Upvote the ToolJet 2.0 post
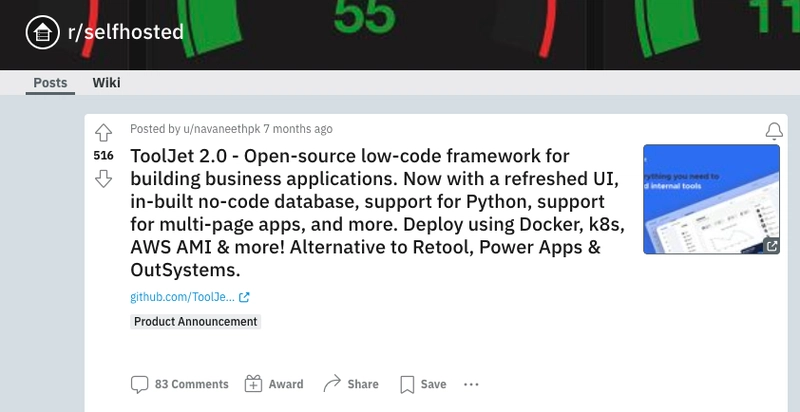This screenshot has width=800, height=412. click(104, 133)
